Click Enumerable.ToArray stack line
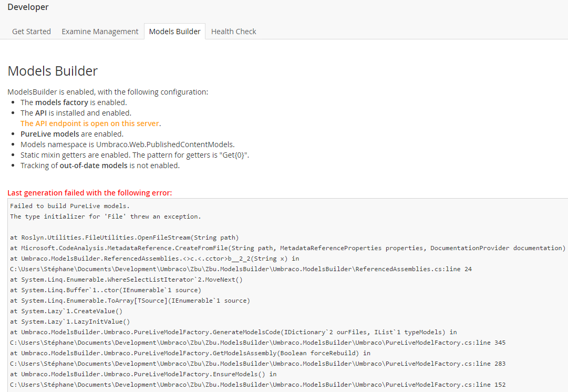The height and width of the screenshot is (392, 568). tap(130, 301)
